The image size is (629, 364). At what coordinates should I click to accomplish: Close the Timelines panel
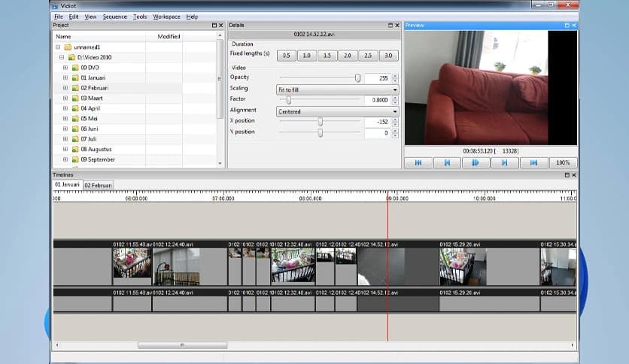tap(573, 174)
